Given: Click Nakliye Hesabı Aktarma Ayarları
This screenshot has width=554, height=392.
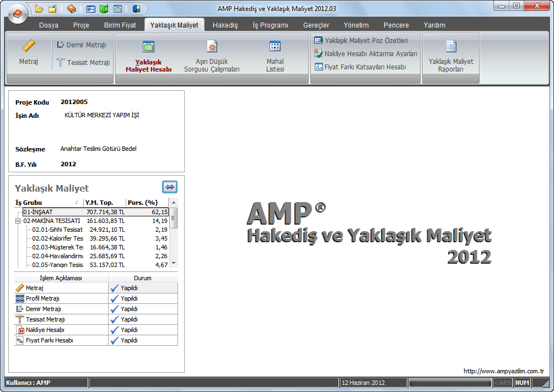Looking at the screenshot, I should tap(365, 53).
